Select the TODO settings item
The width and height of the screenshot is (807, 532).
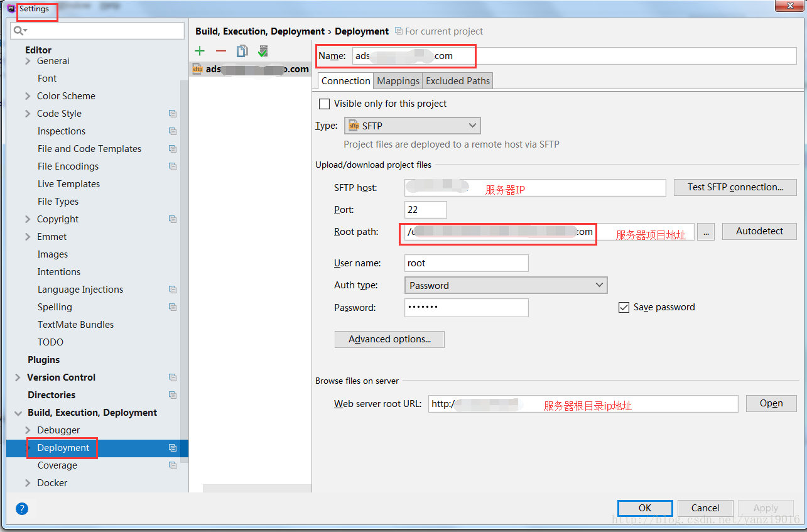tap(51, 342)
